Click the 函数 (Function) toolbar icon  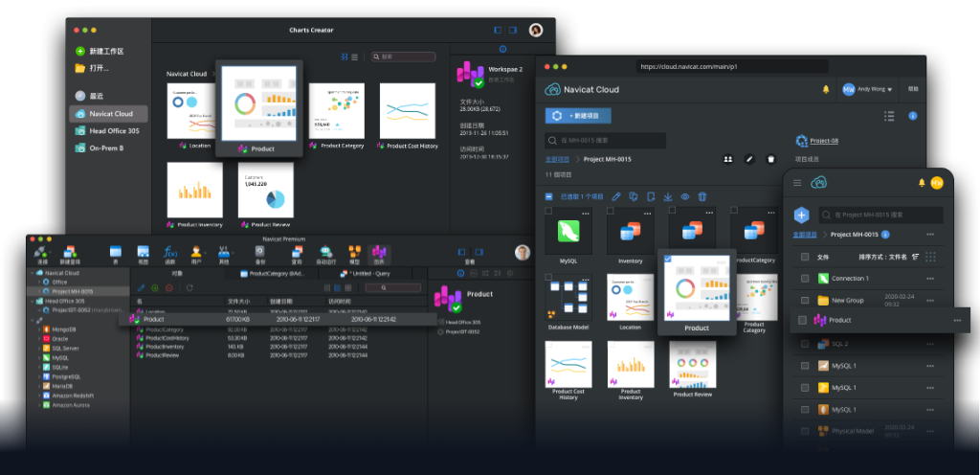170,255
